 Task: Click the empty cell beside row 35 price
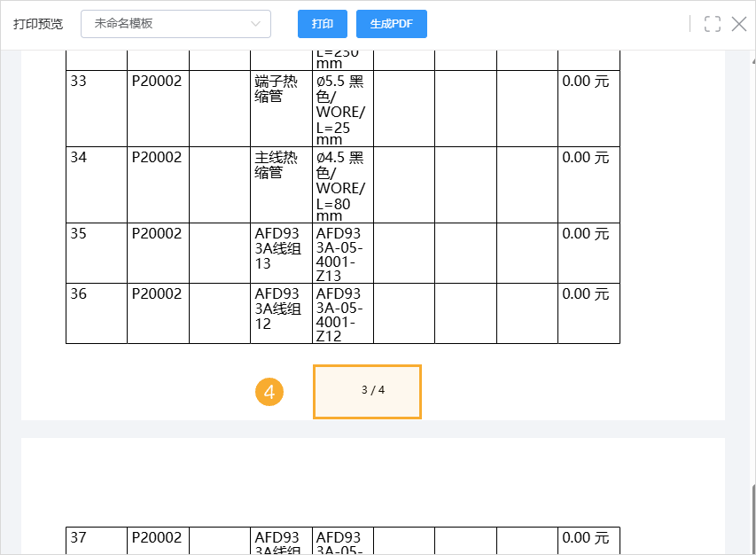(527, 252)
